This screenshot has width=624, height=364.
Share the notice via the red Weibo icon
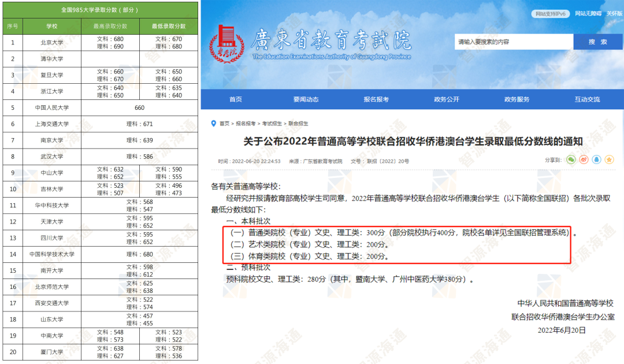[584, 160]
